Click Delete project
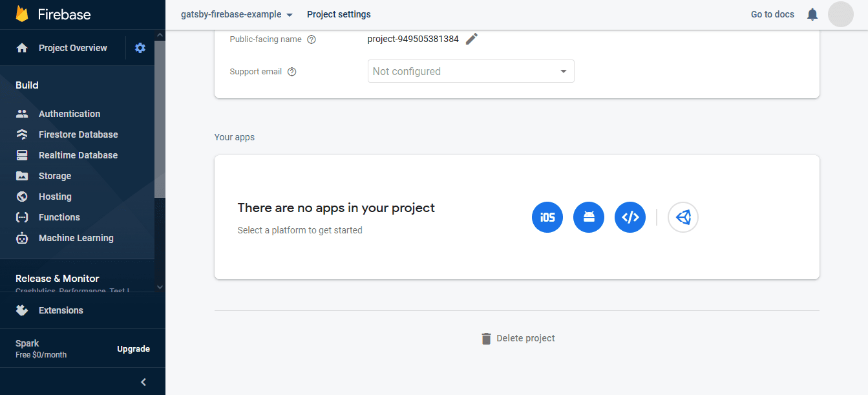This screenshot has width=868, height=395. 525,338
